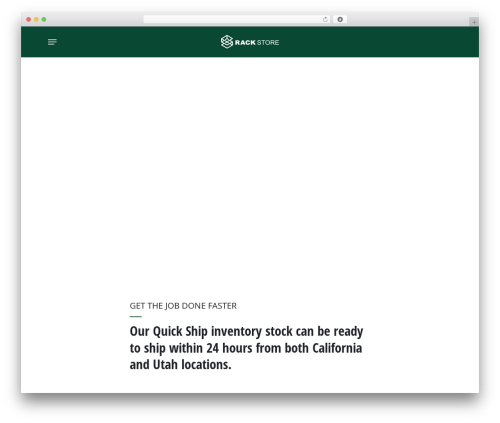Reload the page with the refresh icon
500x423 pixels.
(325, 19)
